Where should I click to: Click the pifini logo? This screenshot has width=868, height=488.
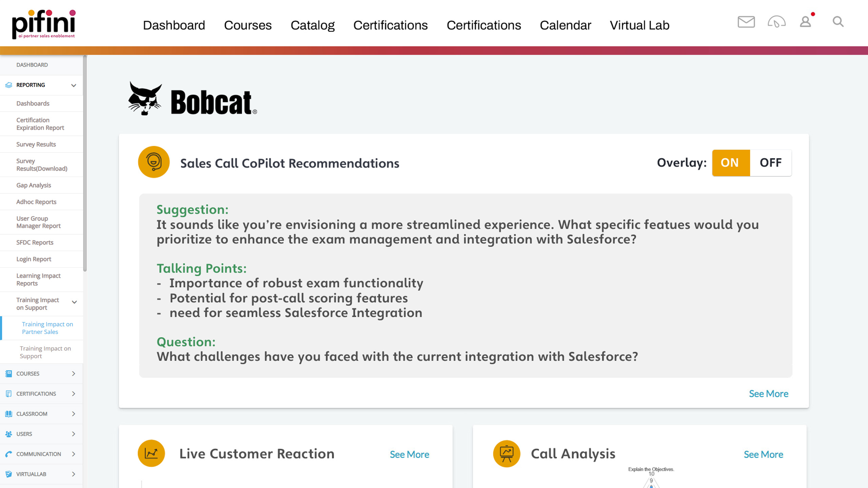point(43,24)
